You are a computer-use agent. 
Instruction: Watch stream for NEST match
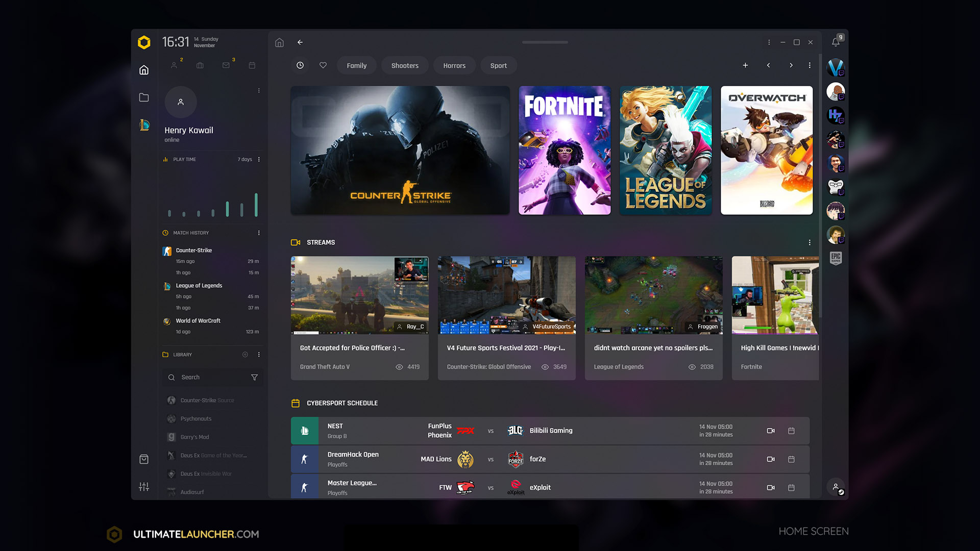[x=771, y=431]
